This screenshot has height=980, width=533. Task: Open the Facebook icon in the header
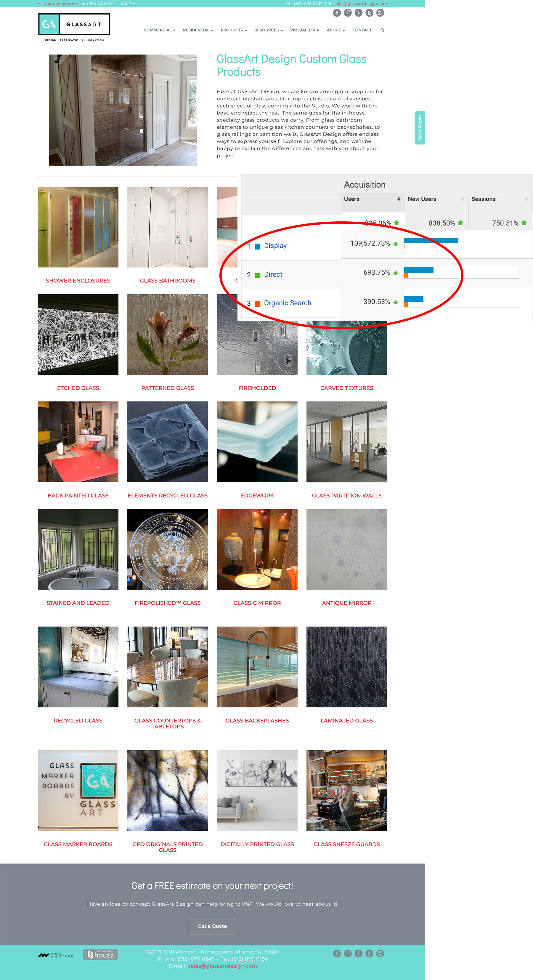tap(337, 13)
